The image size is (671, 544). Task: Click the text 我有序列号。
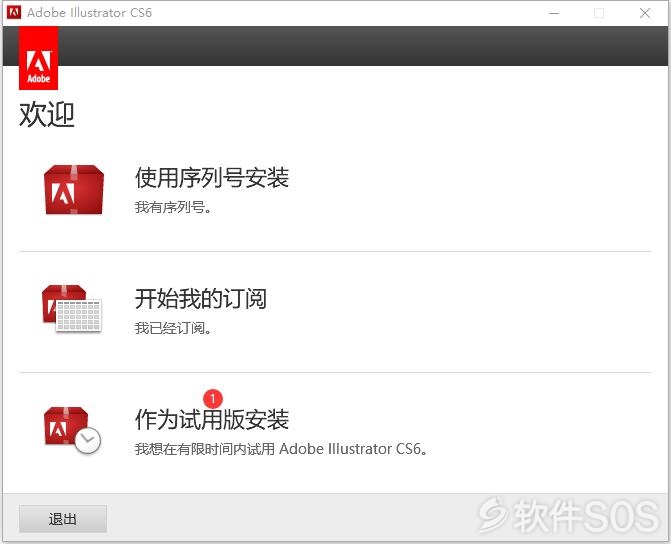coord(173,207)
